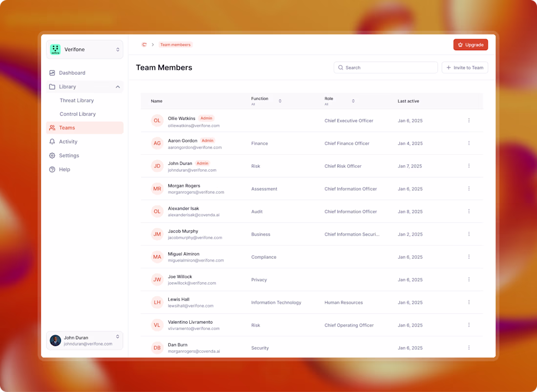Click the breadcrumb home logo icon
This screenshot has width=537, height=392.
[144, 45]
